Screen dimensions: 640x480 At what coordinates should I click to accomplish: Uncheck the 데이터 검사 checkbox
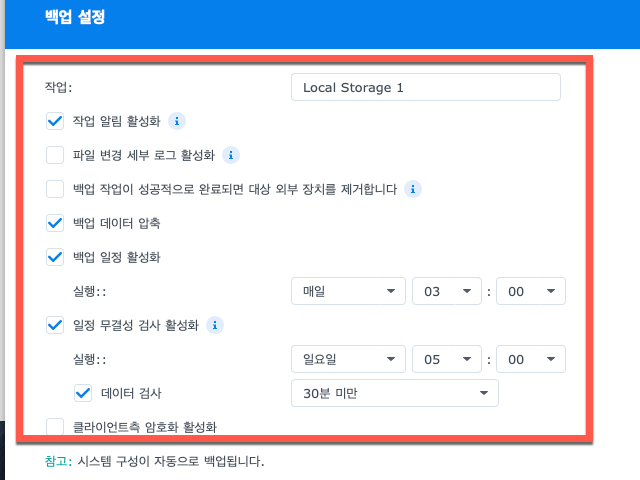click(x=83, y=393)
